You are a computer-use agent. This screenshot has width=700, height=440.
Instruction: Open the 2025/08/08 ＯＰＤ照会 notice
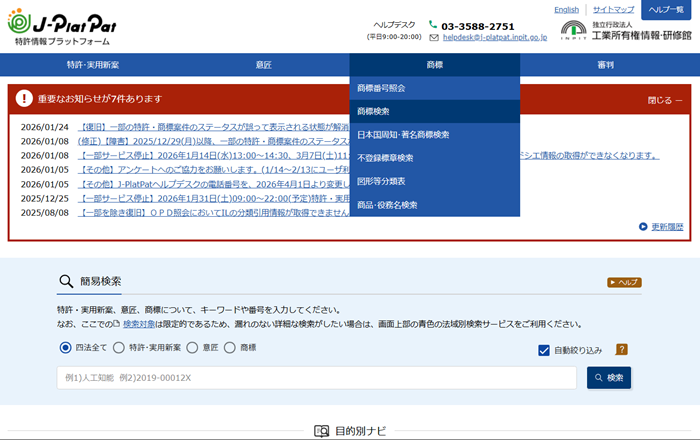click(213, 213)
